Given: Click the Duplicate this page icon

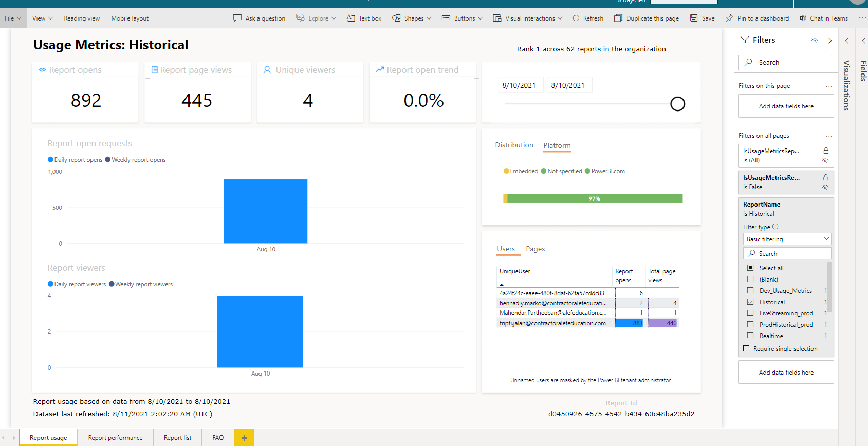Looking at the screenshot, I should (618, 18).
